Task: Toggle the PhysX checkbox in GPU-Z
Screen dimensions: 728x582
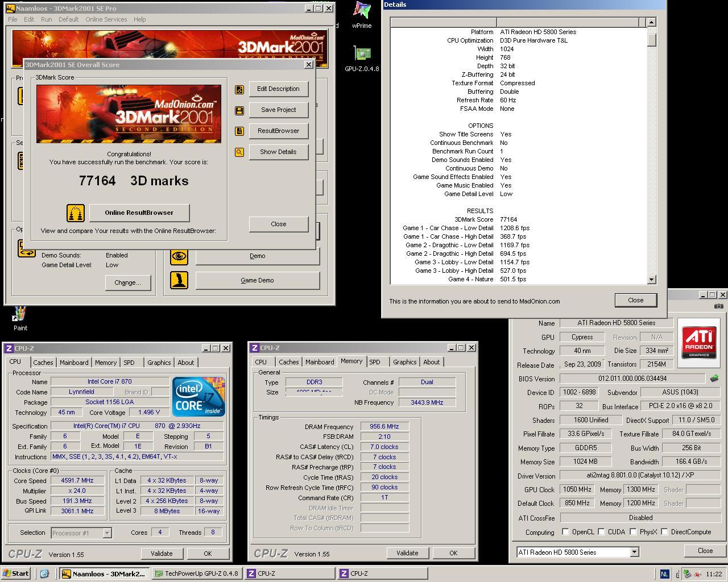Action: click(x=632, y=532)
